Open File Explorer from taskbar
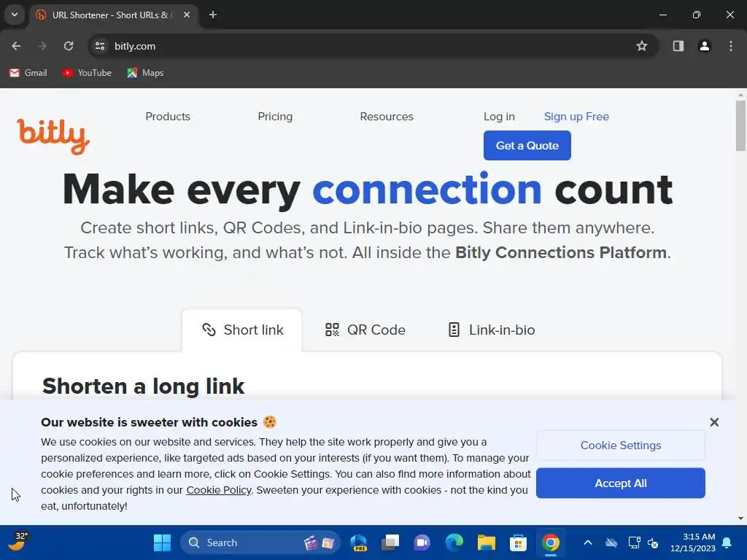The width and height of the screenshot is (747, 560). [x=487, y=542]
